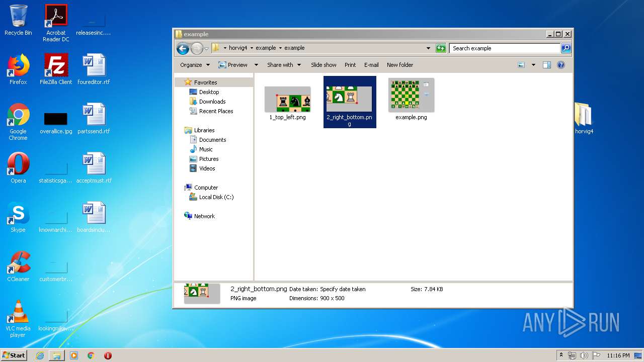The image size is (644, 362).
Task: Expand the Preview dropdown arrow
Action: coord(256,65)
